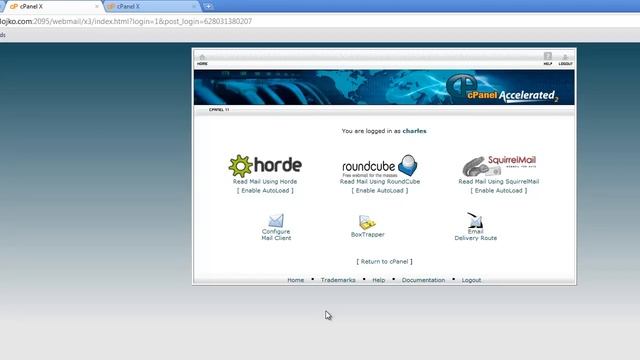Click the Logout icon in top bar

click(x=565, y=60)
